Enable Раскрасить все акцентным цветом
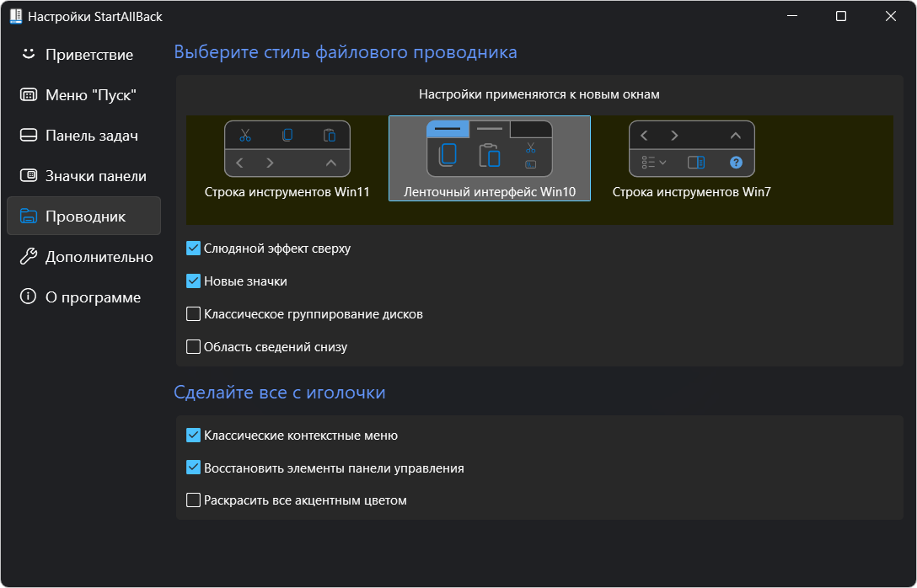Screen dimensions: 917x588 click(193, 500)
